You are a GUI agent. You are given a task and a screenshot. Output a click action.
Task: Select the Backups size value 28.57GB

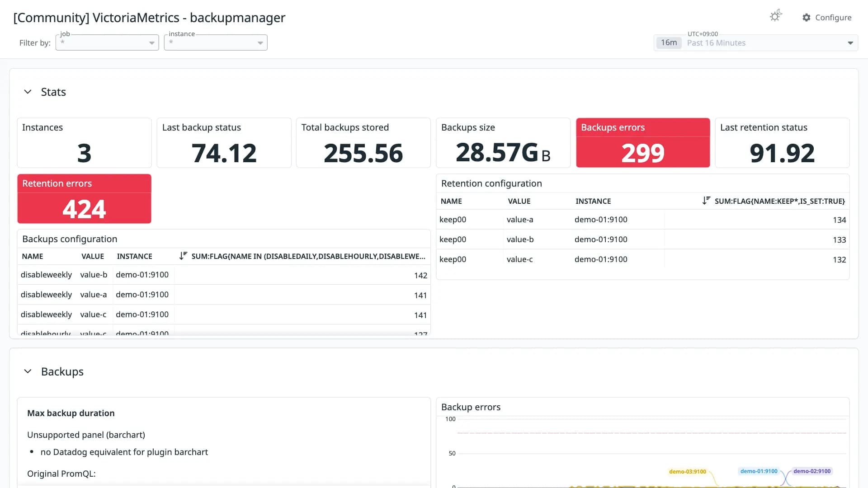(x=503, y=153)
